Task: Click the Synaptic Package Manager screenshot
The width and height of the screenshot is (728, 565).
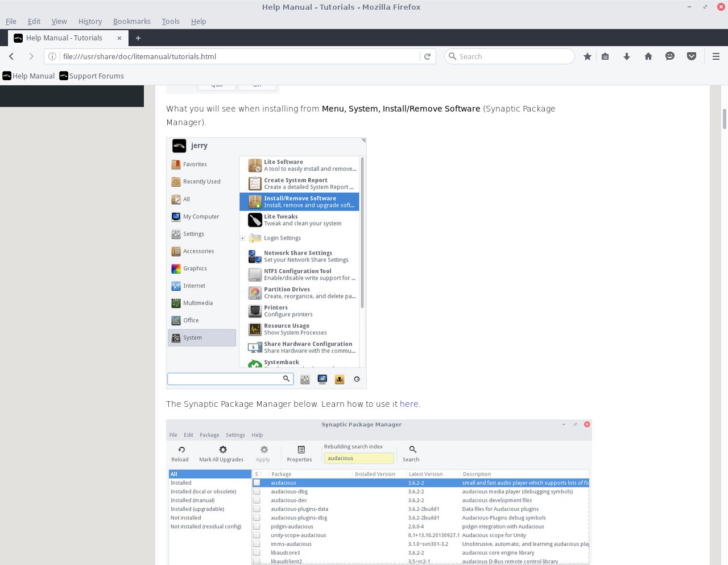Action: 379,492
